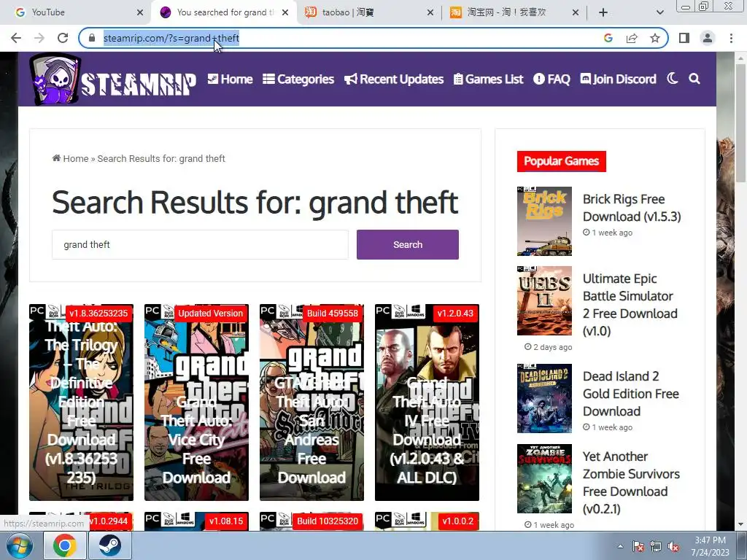This screenshot has height=560, width=747.
Task: Expand the tab search dropdown
Action: (x=659, y=12)
